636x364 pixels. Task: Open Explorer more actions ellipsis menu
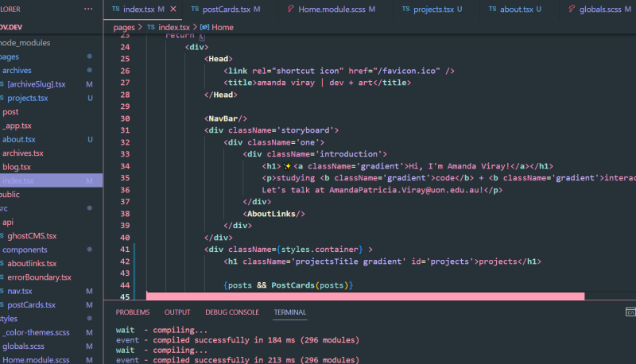click(88, 9)
